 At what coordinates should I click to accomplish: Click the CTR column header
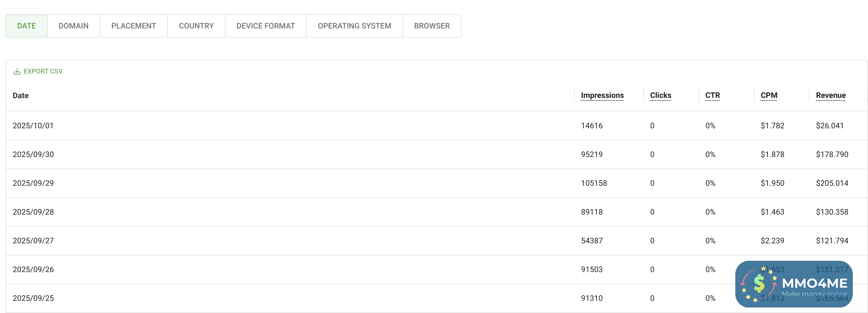712,95
